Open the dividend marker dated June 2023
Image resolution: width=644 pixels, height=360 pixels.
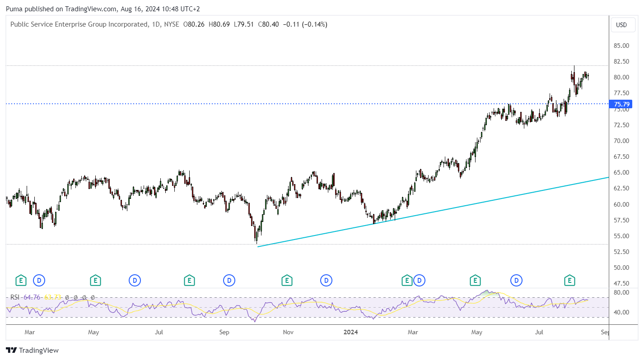coord(135,281)
